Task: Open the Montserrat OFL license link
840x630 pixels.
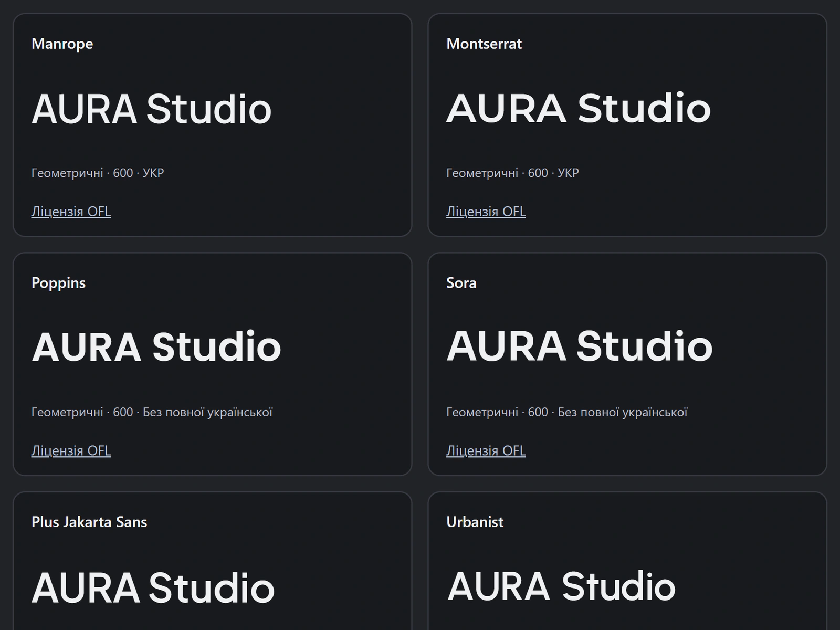Action: coord(486,212)
